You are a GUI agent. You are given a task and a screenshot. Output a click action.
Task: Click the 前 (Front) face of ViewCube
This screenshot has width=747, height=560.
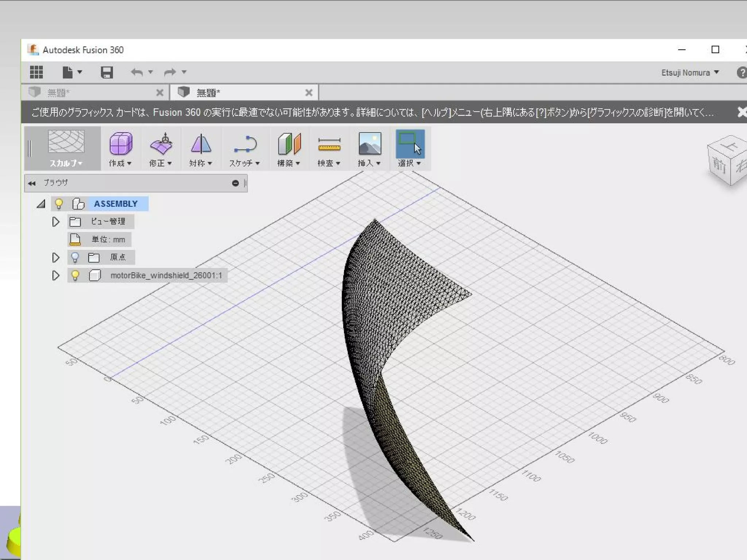click(x=719, y=165)
